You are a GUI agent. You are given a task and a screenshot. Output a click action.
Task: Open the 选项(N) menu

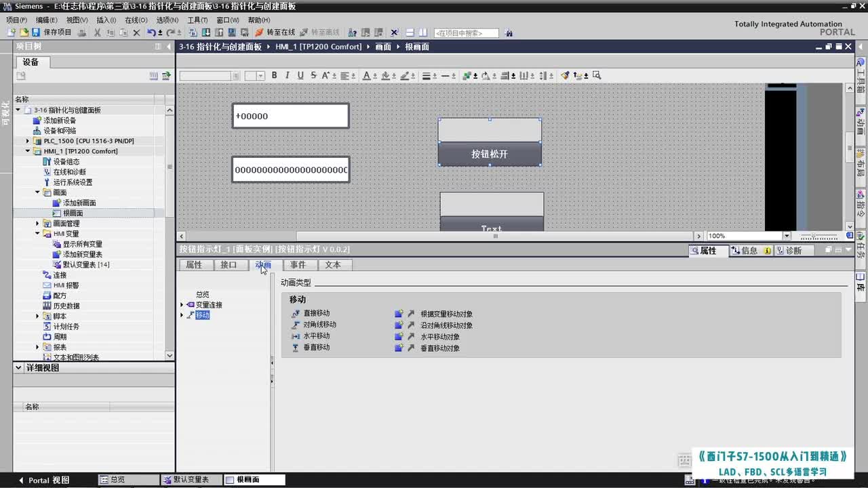point(167,20)
